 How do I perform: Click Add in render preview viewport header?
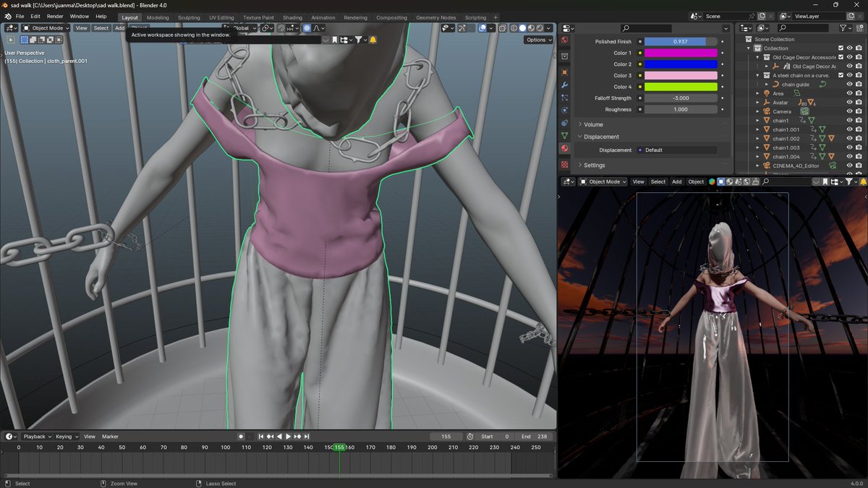pos(676,181)
